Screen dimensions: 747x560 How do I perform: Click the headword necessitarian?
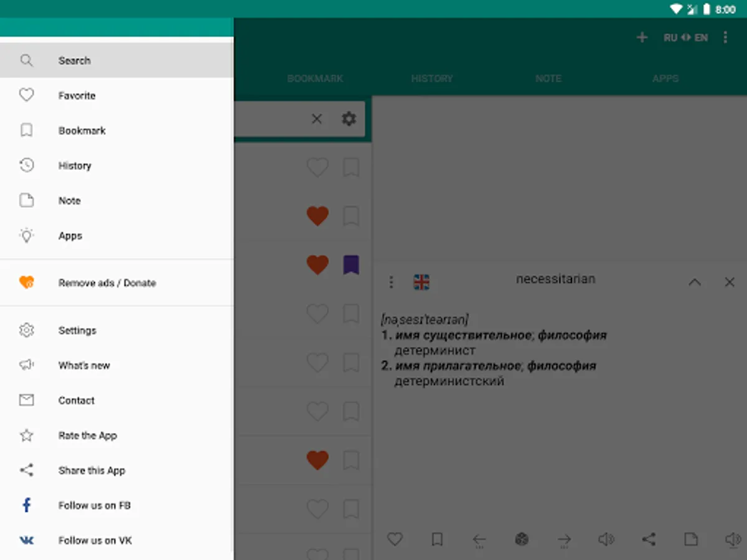pos(555,279)
